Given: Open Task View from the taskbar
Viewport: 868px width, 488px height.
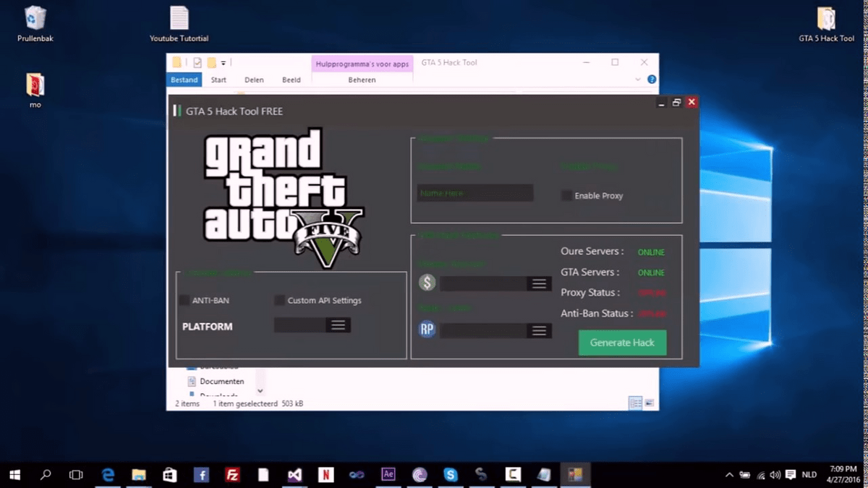Looking at the screenshot, I should pyautogui.click(x=76, y=475).
